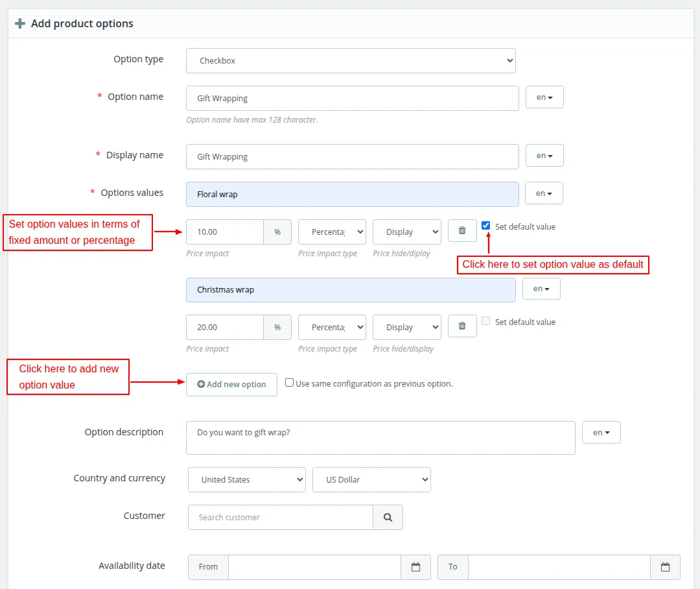Uncheck Set default value for Floral wrap

(x=485, y=226)
